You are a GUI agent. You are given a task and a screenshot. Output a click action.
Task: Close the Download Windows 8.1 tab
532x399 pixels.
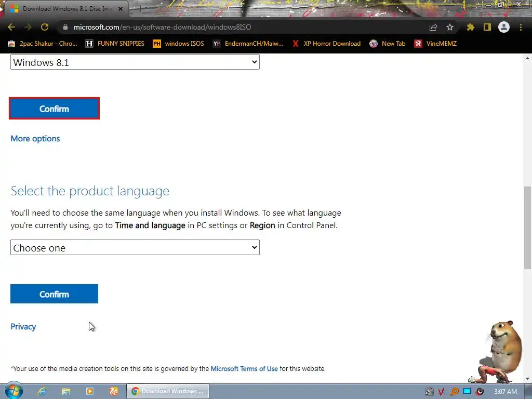121,9
